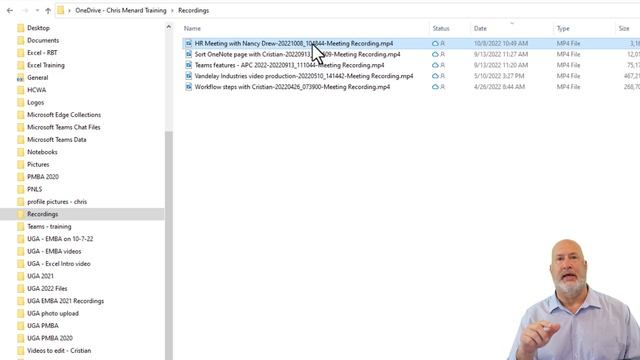Open recent locations dropdown arrow
This screenshot has height=360, width=640.
pos(37,11)
